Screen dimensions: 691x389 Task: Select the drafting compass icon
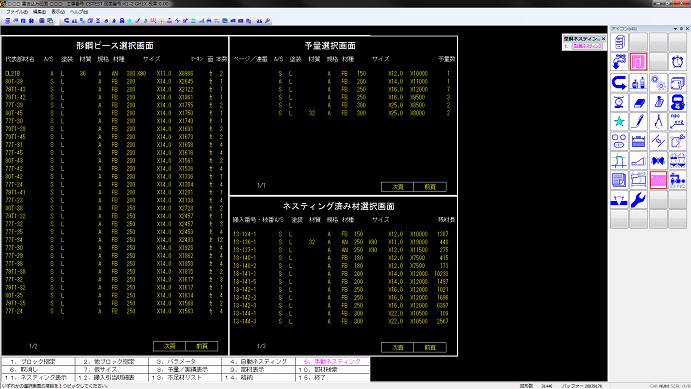click(658, 122)
